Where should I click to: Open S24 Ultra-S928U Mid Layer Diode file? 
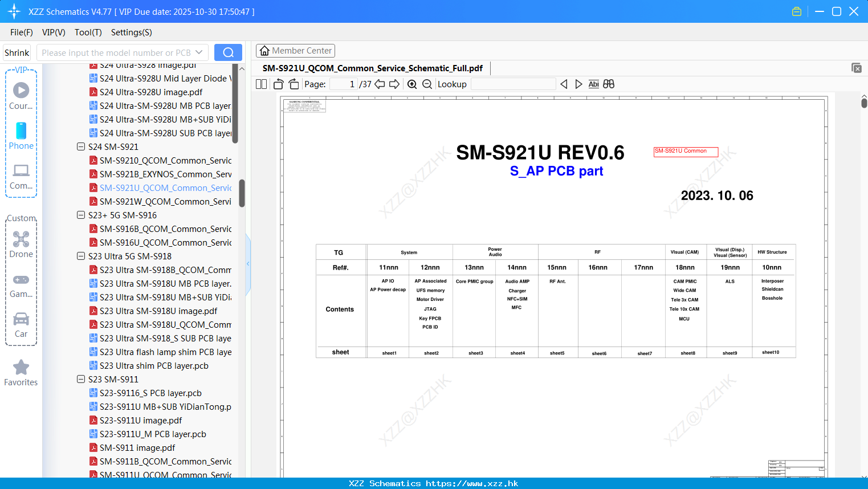pyautogui.click(x=161, y=78)
